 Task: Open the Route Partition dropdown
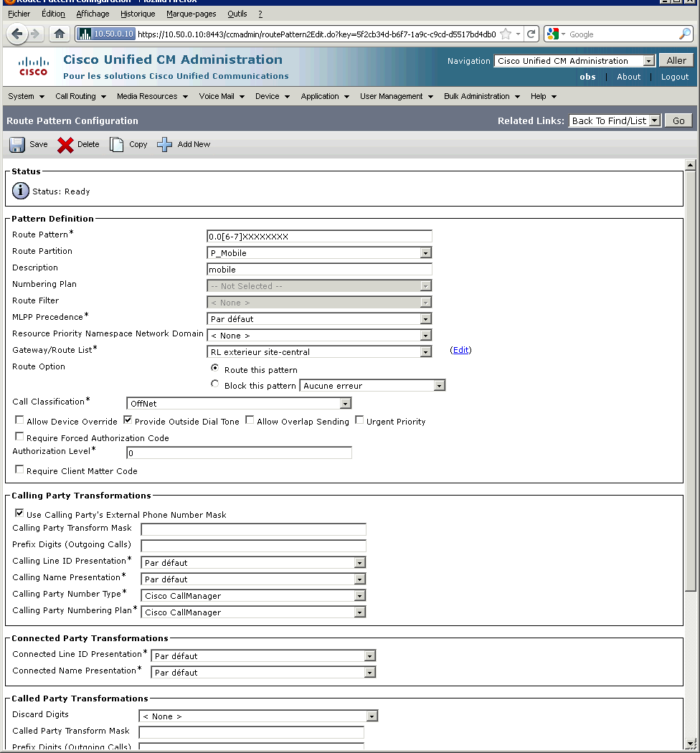[319, 253]
